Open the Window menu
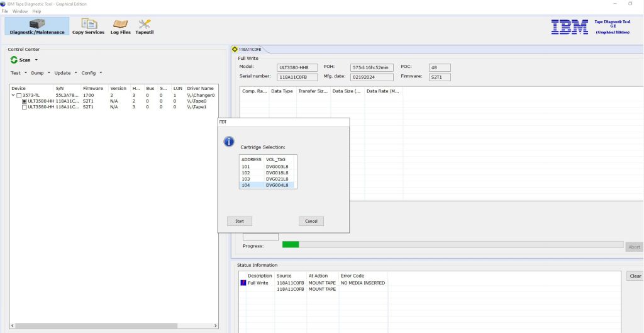The width and height of the screenshot is (644, 333). click(x=20, y=11)
